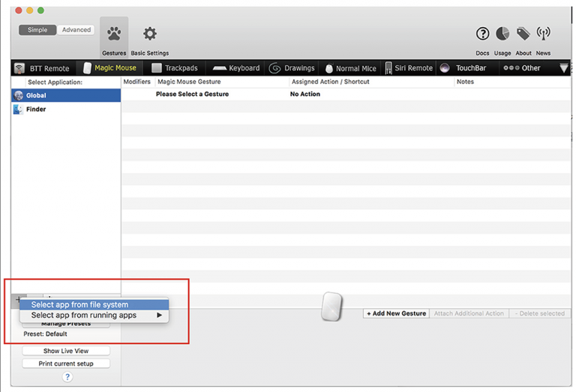Click the Finder app icon
576x392 pixels.
[x=18, y=109]
